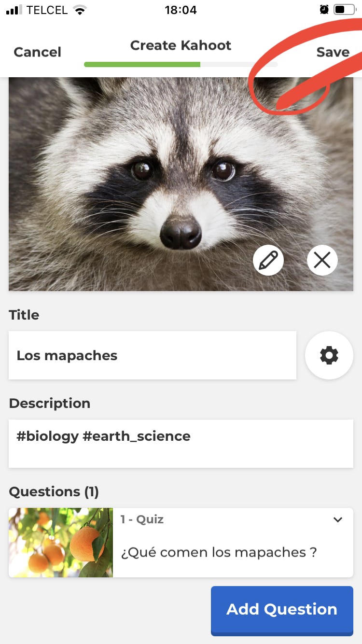
Task: Tap the battery icon in status bar
Action: (x=344, y=10)
